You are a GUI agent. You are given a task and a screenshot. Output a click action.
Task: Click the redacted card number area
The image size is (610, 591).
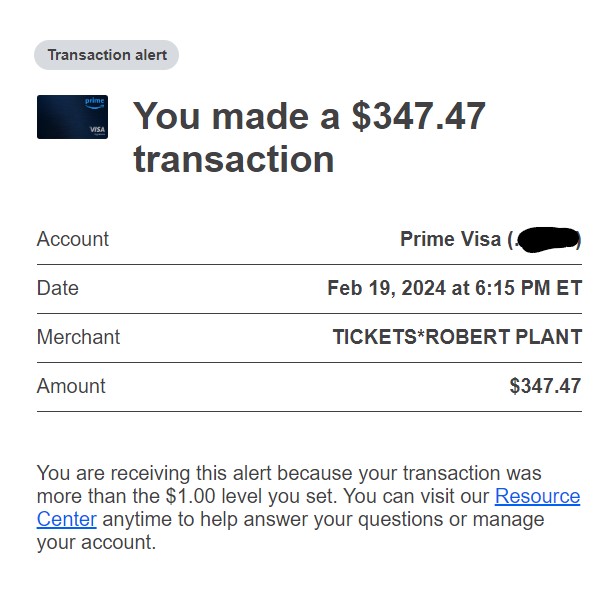[x=549, y=240]
